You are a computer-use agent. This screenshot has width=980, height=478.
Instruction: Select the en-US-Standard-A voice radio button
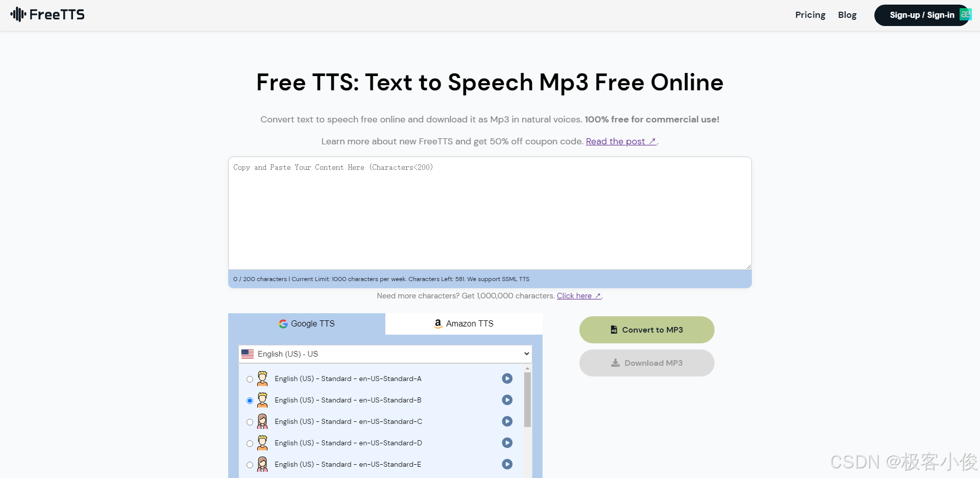[x=250, y=379]
